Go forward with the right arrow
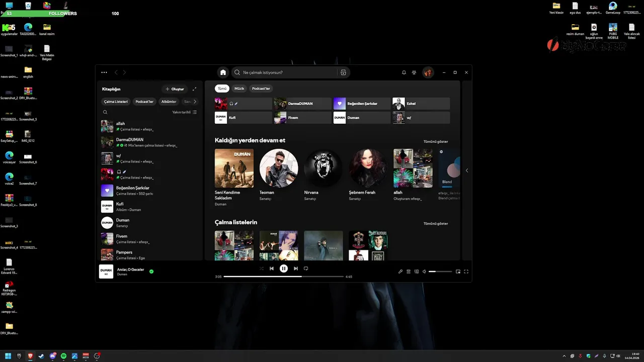The image size is (644, 362). tap(124, 72)
